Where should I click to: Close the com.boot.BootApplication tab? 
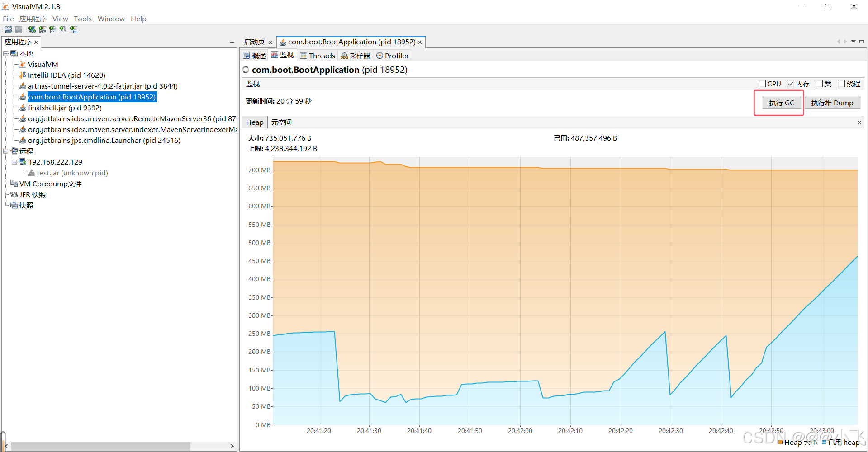(x=420, y=42)
